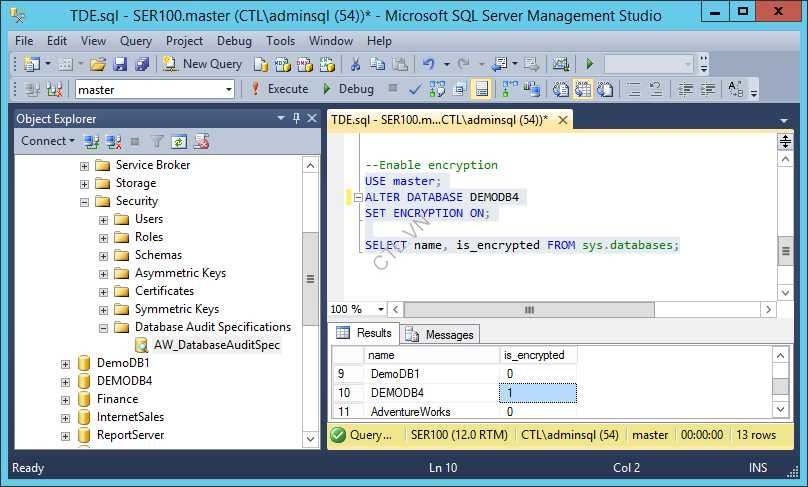Click the Navigate Backward icon
The image size is (808, 487).
(499, 64)
